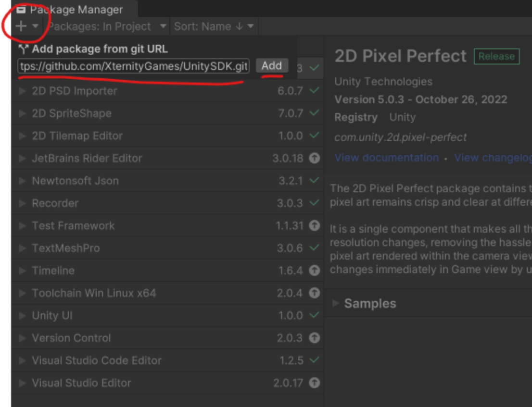Click the Unity Technologies author text
Viewport: 532px width, 407px height.
point(383,81)
